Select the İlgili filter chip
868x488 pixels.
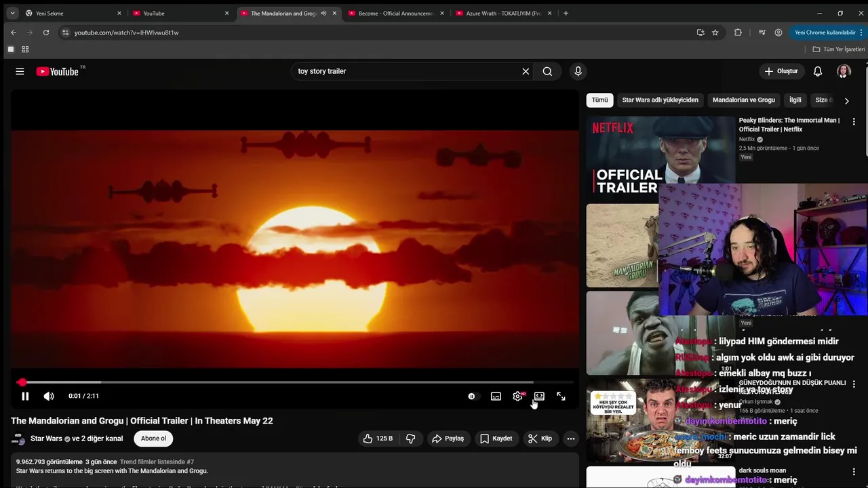[x=795, y=100]
